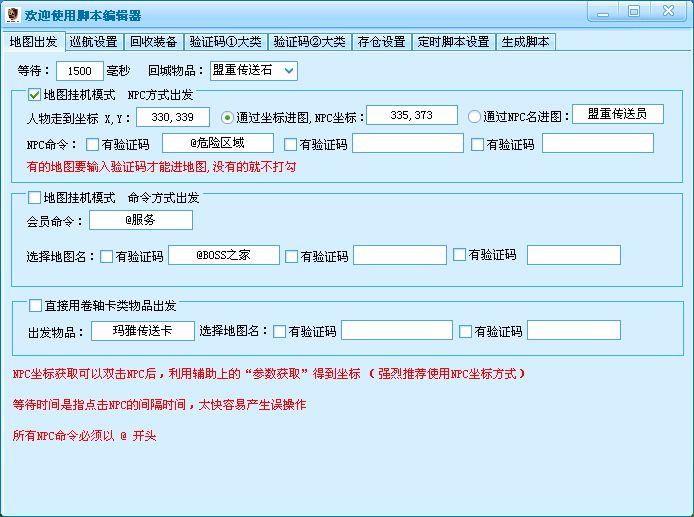Open the 巡航设置 tab

coord(94,42)
